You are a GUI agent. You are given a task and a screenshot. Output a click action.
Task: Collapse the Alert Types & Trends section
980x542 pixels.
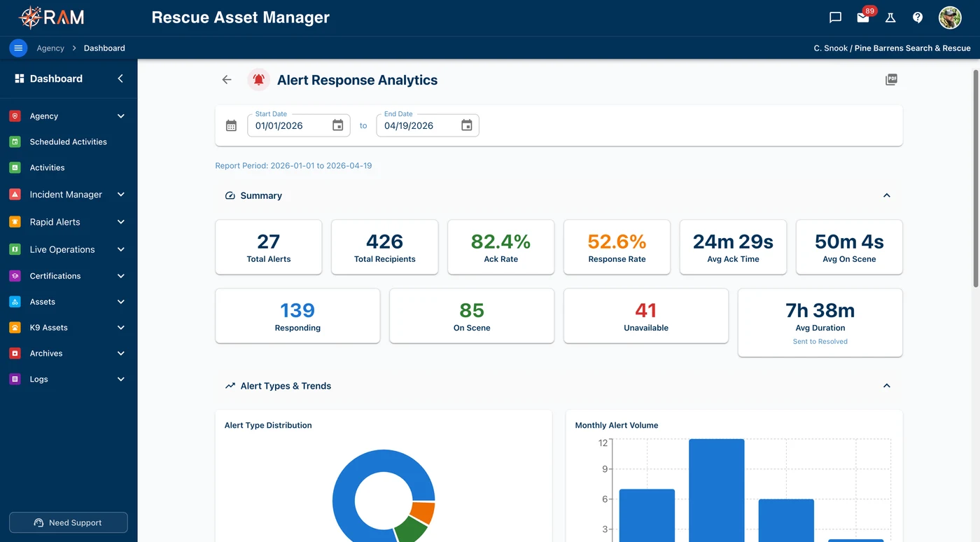887,386
